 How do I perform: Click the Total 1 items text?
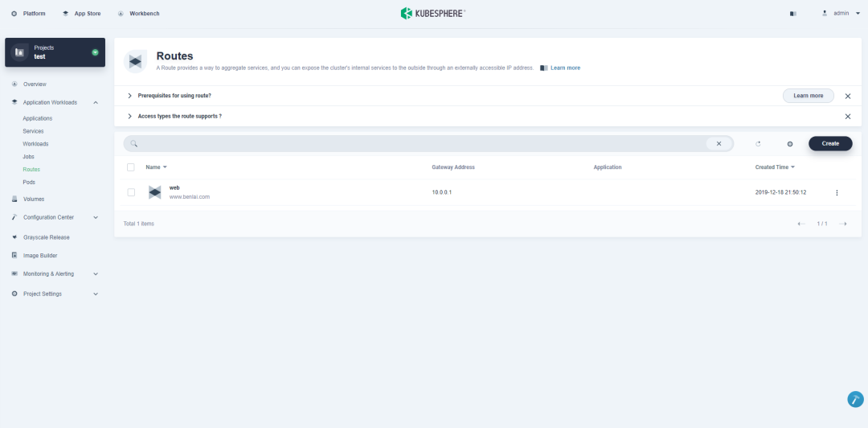coord(139,224)
